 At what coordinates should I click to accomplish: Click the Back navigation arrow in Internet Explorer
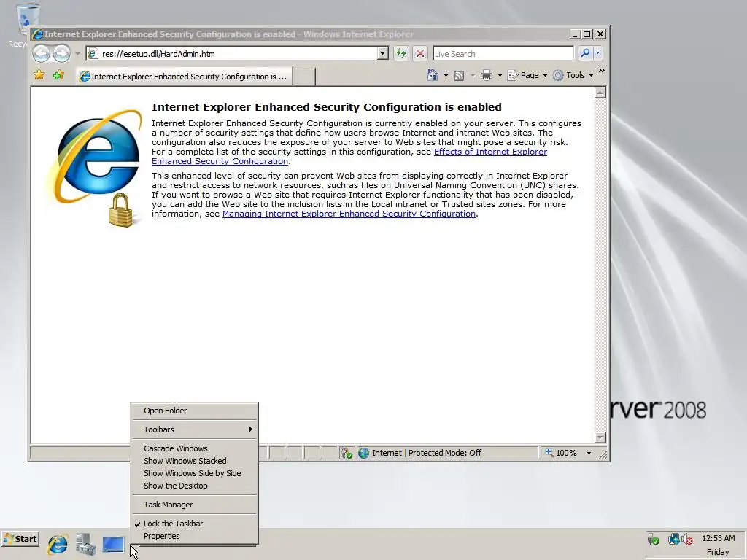(42, 53)
